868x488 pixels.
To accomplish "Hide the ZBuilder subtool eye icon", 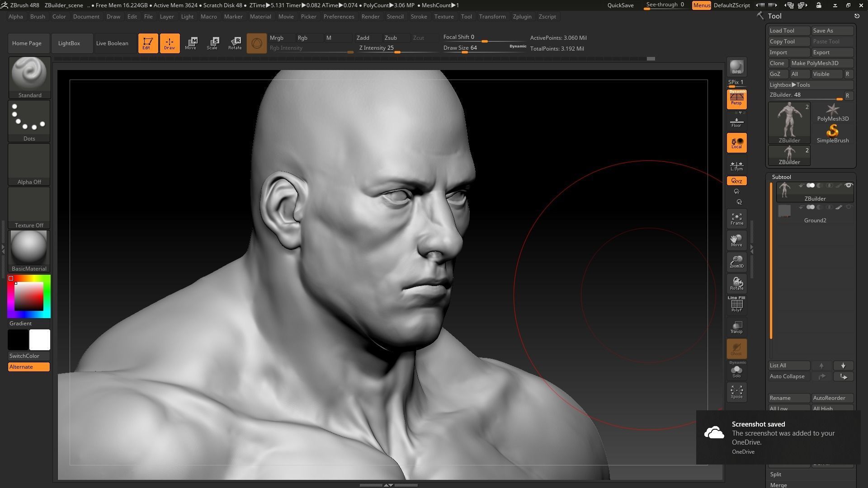I will tap(849, 185).
